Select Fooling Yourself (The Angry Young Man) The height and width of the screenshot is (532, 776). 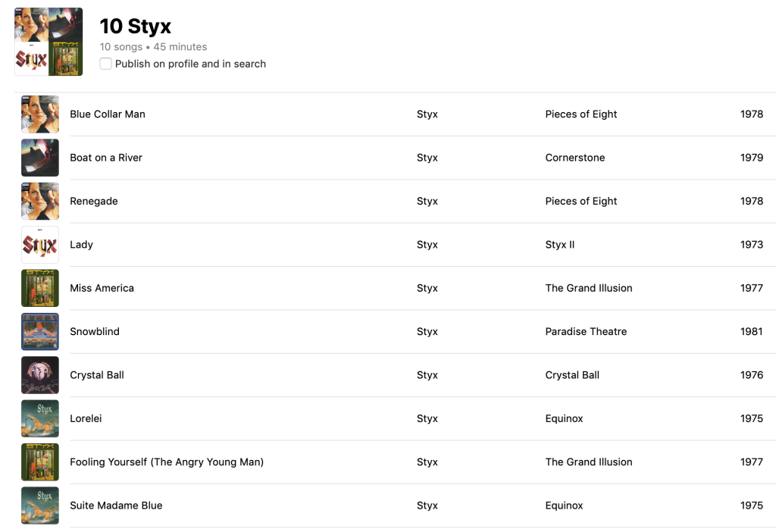[167, 462]
